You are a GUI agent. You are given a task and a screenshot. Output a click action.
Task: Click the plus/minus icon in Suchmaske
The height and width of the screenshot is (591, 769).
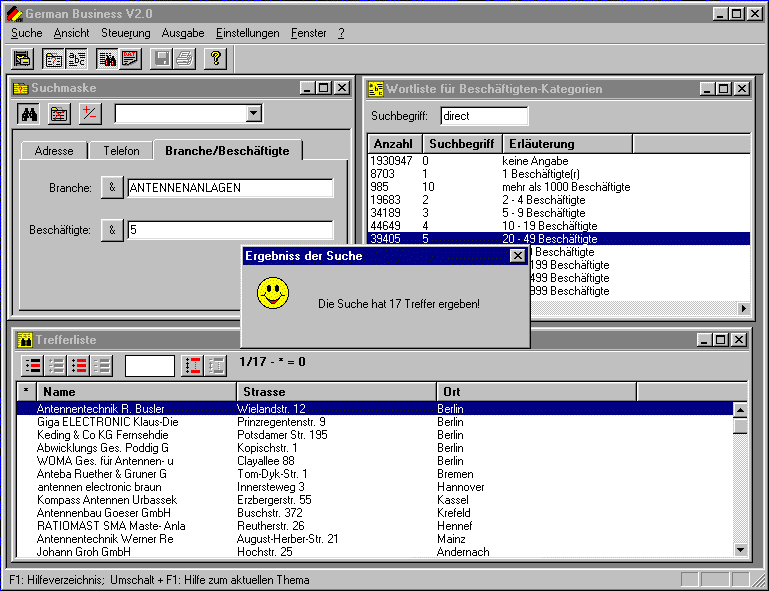click(x=90, y=113)
